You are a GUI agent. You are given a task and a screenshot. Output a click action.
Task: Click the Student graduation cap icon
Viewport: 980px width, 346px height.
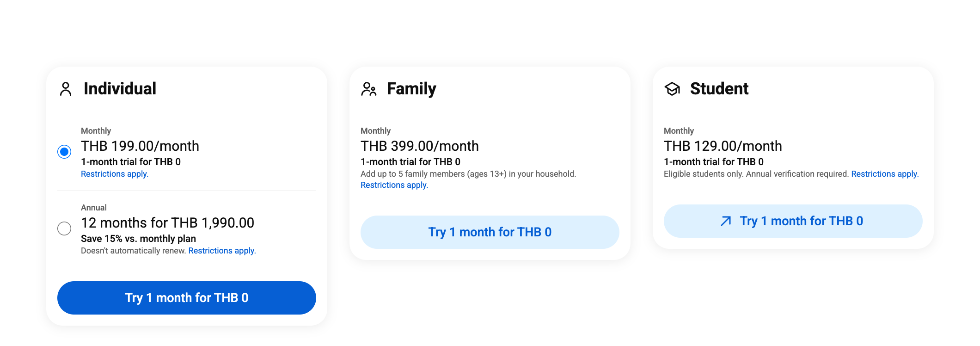pyautogui.click(x=672, y=89)
